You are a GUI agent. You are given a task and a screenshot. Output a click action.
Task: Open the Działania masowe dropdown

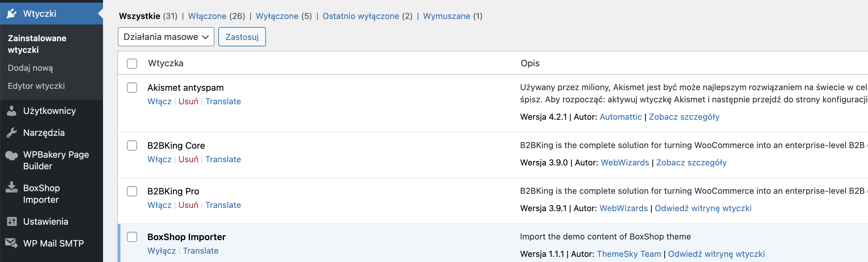coord(166,37)
